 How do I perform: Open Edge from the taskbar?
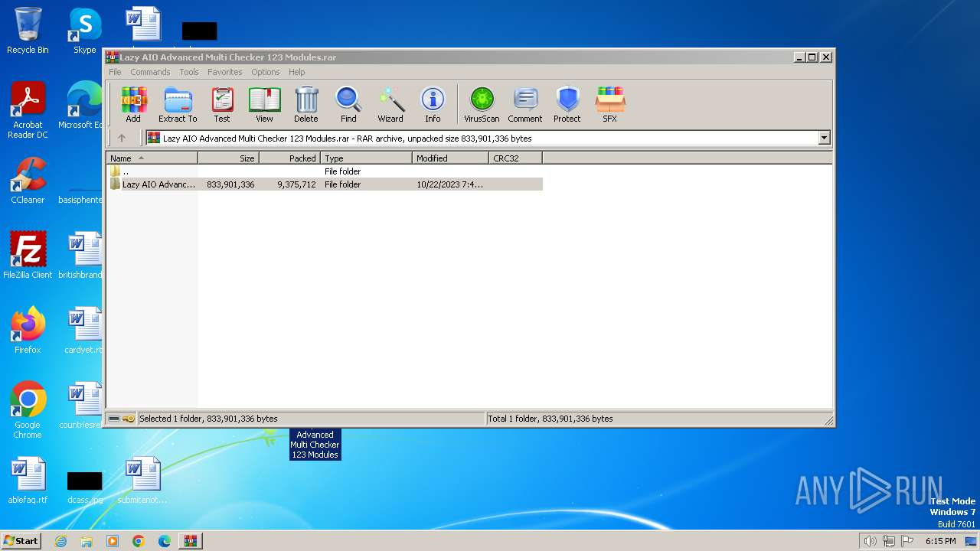(165, 541)
